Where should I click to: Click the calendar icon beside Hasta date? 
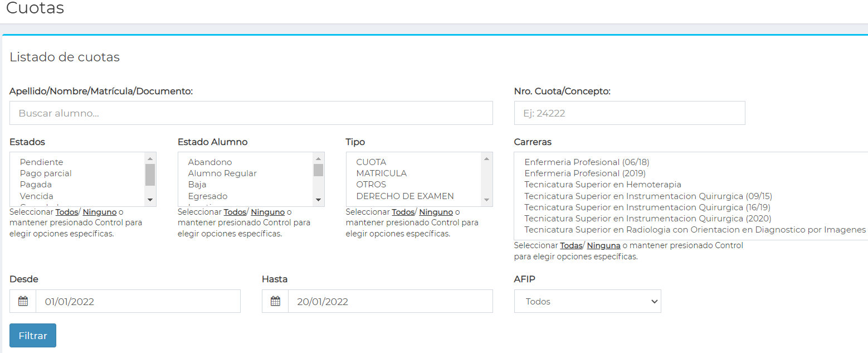[275, 301]
